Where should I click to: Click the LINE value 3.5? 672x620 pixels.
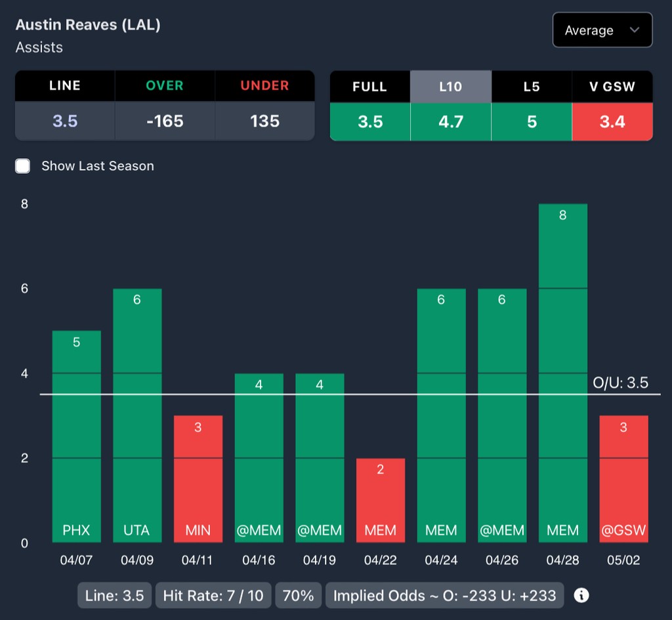[65, 121]
